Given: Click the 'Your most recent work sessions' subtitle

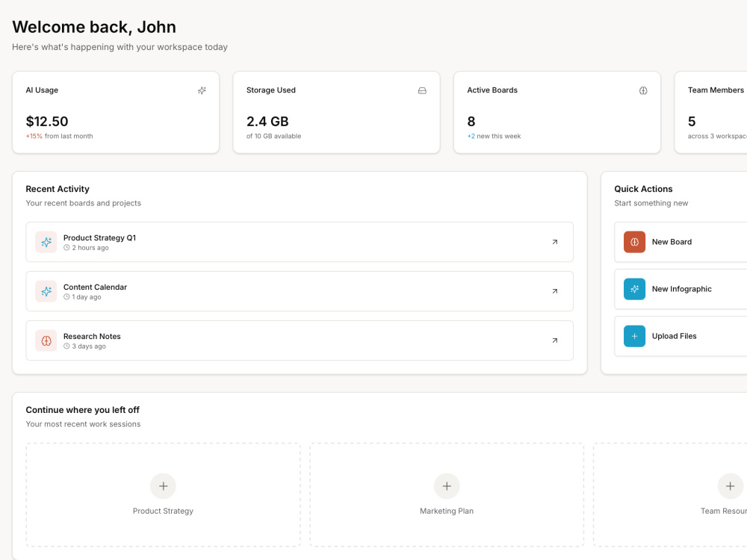Looking at the screenshot, I should pyautogui.click(x=84, y=424).
